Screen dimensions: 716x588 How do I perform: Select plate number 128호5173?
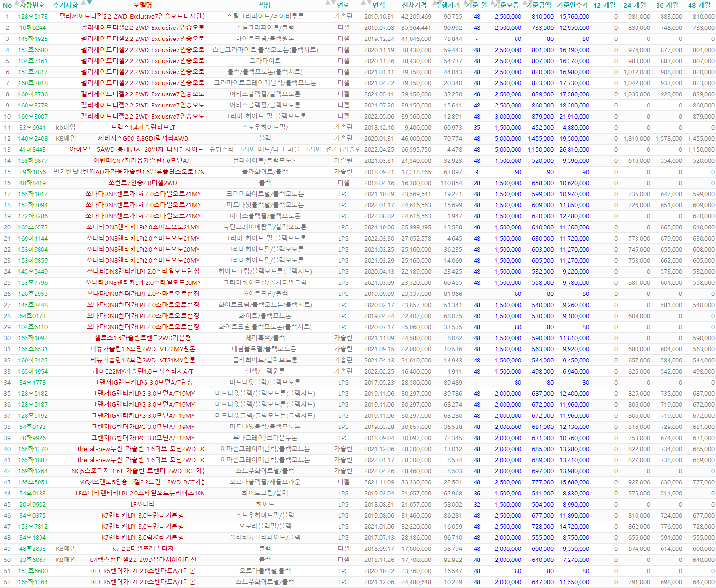click(x=33, y=16)
